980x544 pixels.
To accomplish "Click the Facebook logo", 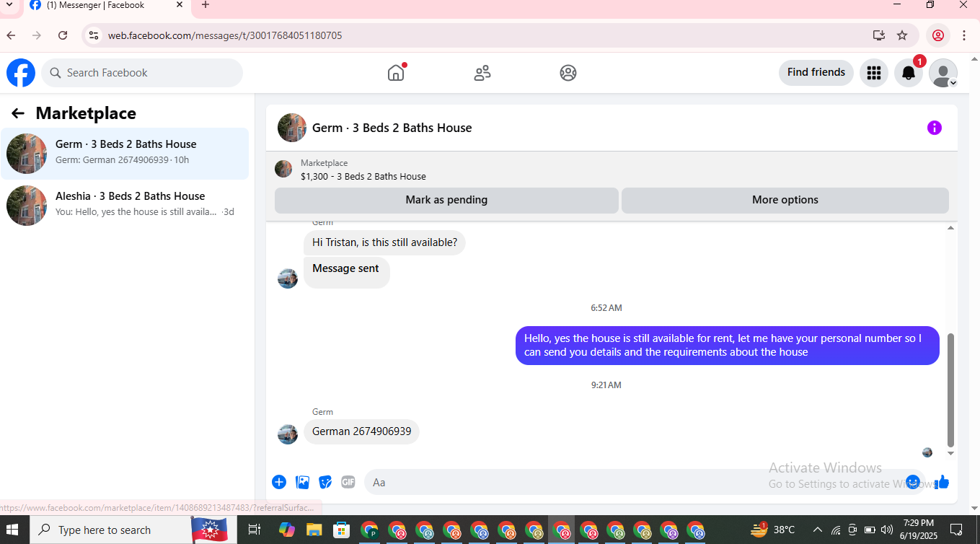I will click(21, 73).
